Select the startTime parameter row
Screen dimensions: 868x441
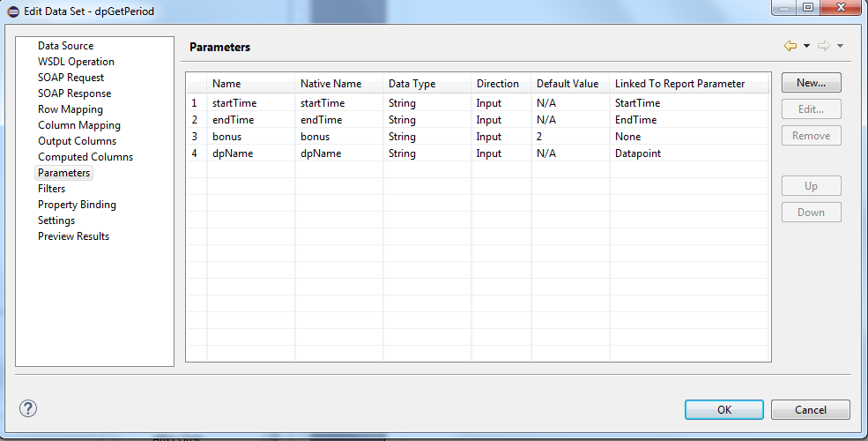(234, 103)
